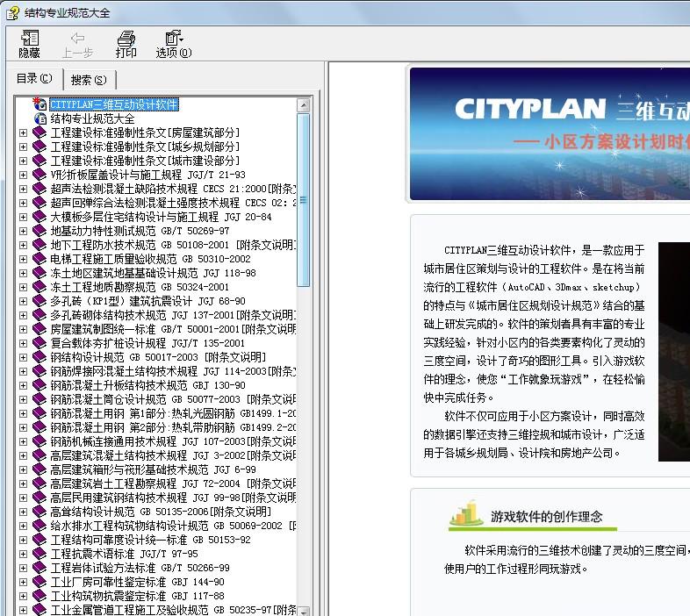The width and height of the screenshot is (690, 616).
Task: Click book icon of 高层建筑箱形与筏形基础技术规范
Action: tap(40, 469)
